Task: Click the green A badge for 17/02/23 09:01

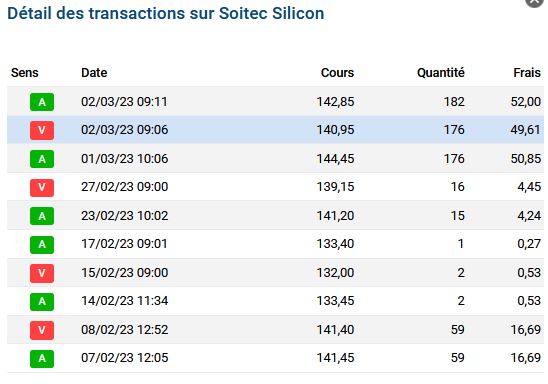Action: point(42,245)
